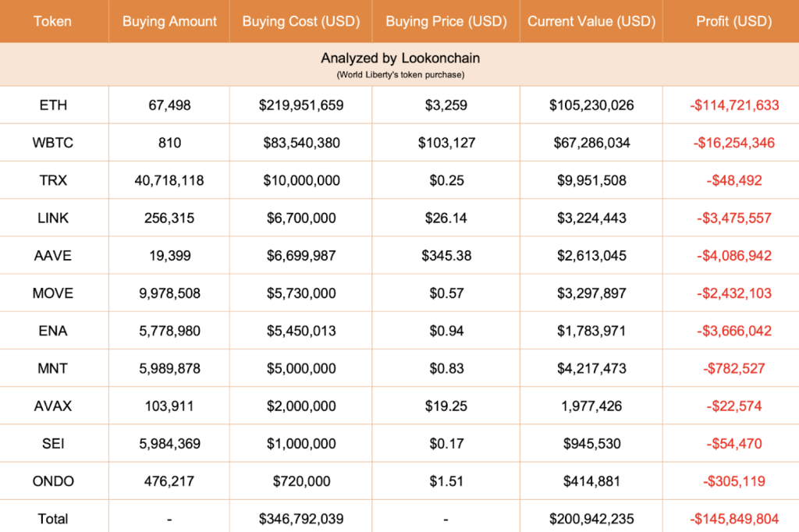Select the Current Value (USD) header

(x=591, y=21)
